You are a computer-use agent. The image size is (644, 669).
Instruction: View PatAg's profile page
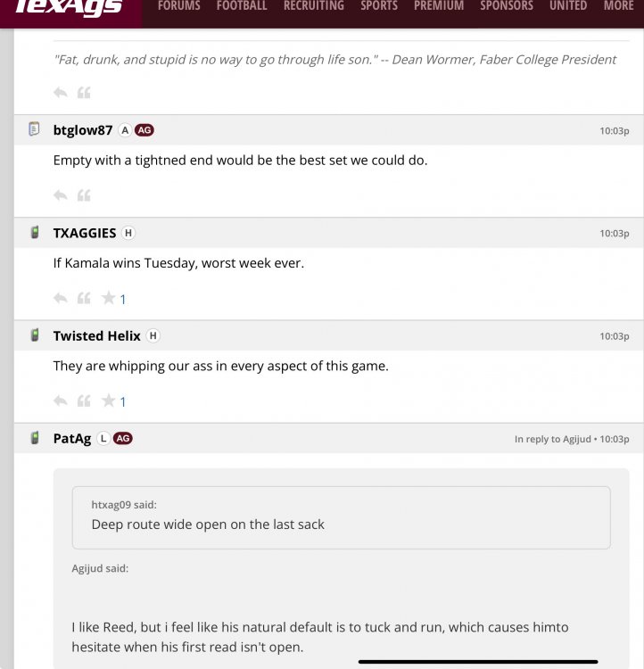pyautogui.click(x=72, y=439)
